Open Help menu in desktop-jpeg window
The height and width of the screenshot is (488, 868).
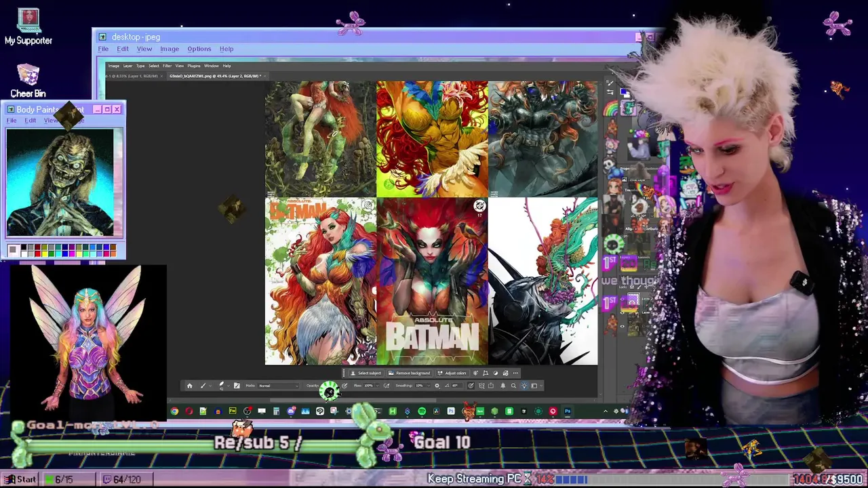[x=226, y=49]
